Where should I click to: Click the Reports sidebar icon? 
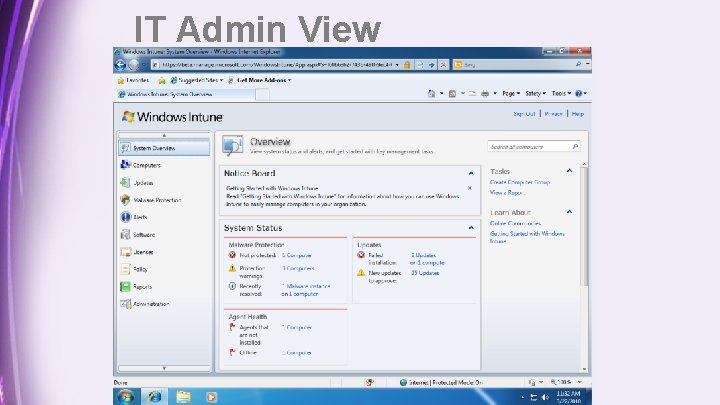(x=125, y=287)
